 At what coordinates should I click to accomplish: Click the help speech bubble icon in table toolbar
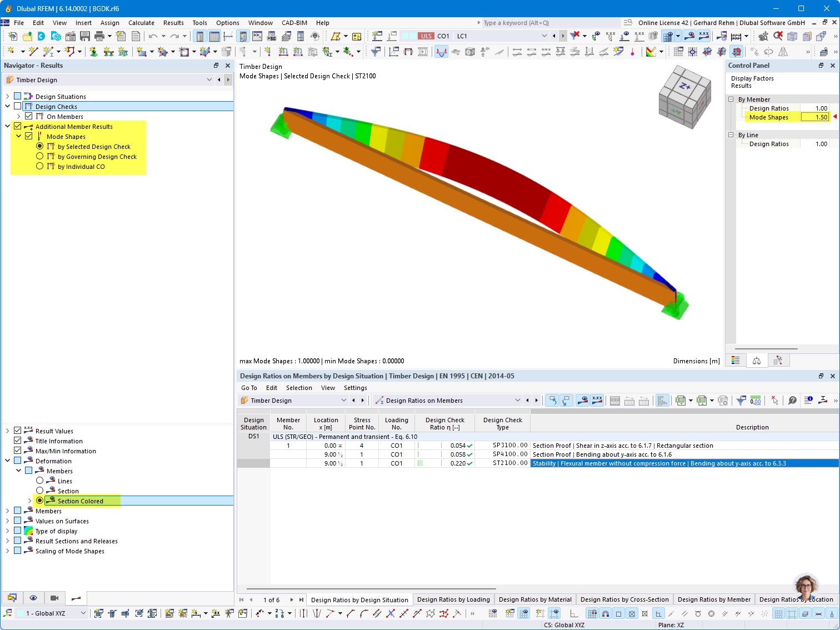[792, 401]
